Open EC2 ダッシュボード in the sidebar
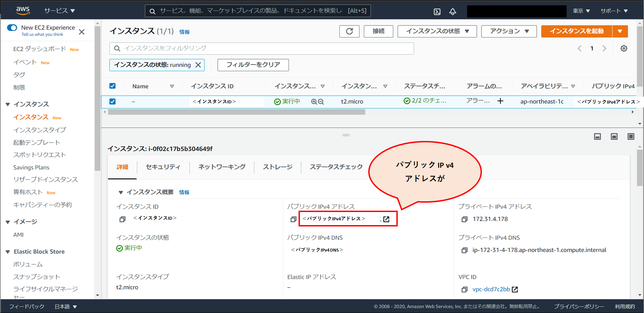The height and width of the screenshot is (313, 644). pyautogui.click(x=40, y=49)
